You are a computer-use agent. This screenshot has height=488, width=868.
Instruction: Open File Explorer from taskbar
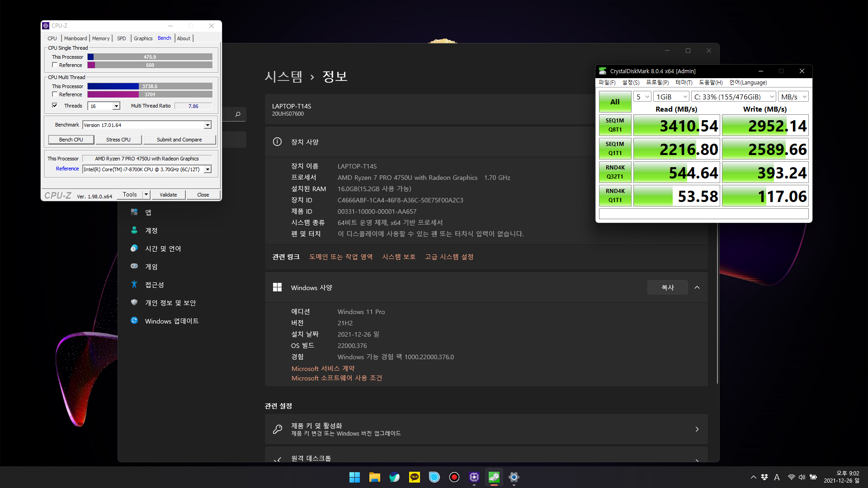(375, 477)
